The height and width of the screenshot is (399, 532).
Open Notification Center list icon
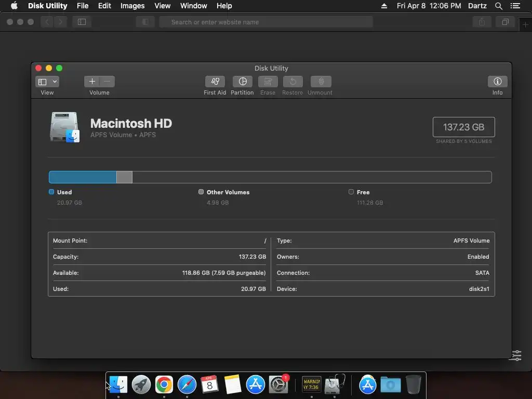515,6
